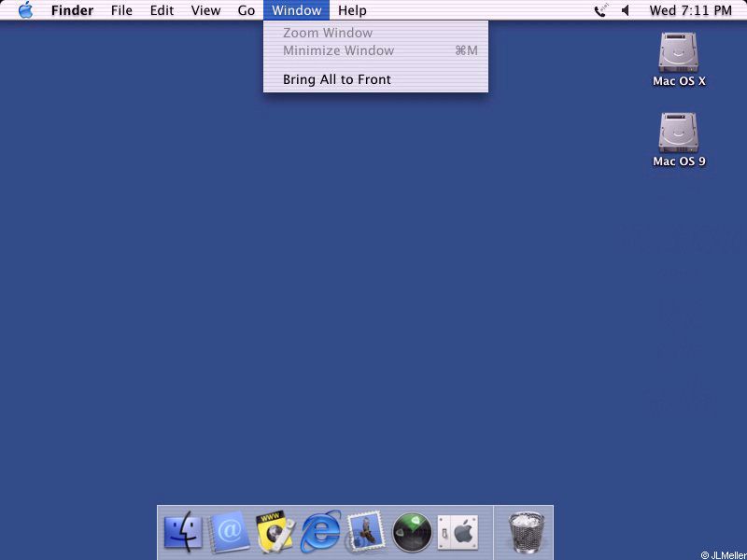Click the yellow WWW dock icon
The width and height of the screenshot is (747, 560).
point(275,531)
